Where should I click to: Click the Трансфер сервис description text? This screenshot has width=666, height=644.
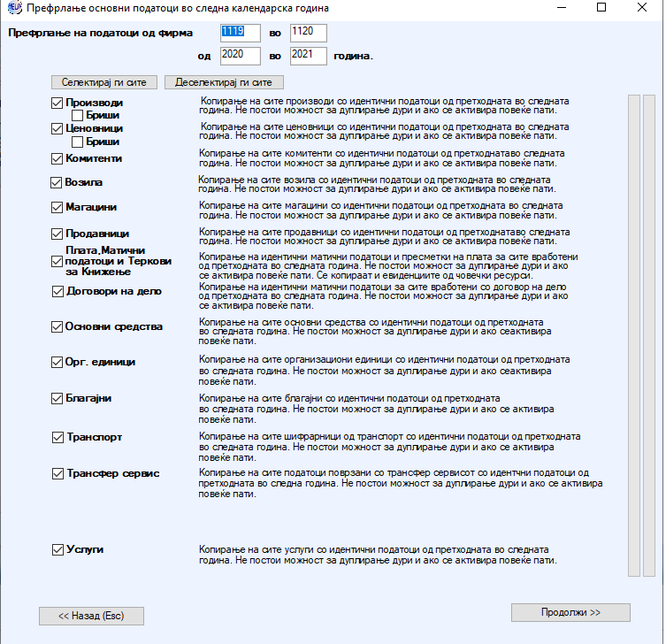click(x=401, y=483)
